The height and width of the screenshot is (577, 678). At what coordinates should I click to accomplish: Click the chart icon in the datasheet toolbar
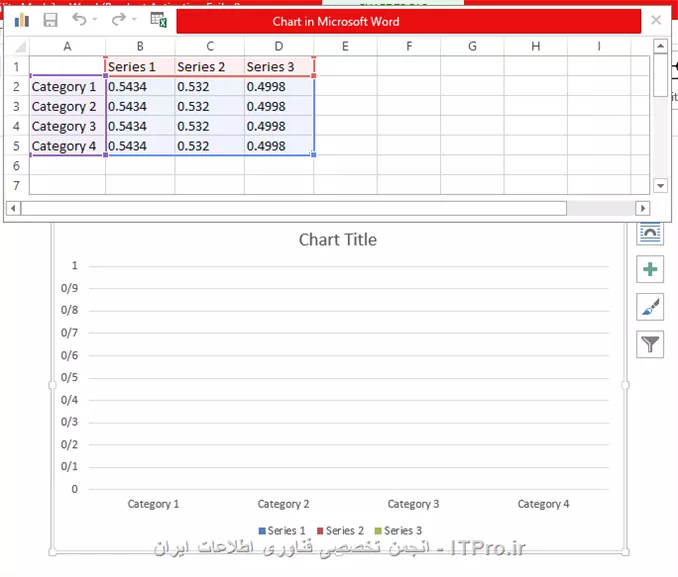tap(21, 20)
